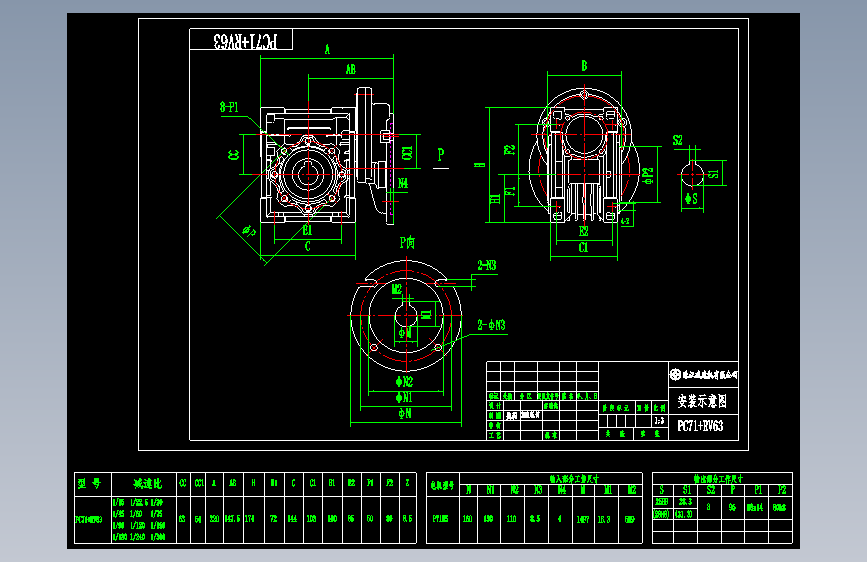Click the 2-φN3 hole annotation
Image resolution: width=867 pixels, height=562 pixels.
pos(492,325)
